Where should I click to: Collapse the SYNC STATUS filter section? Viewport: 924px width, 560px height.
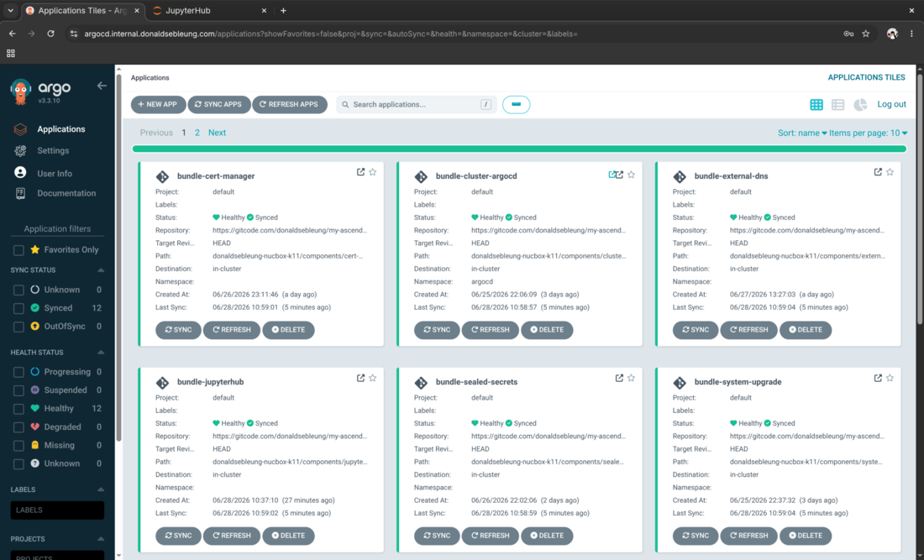click(101, 270)
